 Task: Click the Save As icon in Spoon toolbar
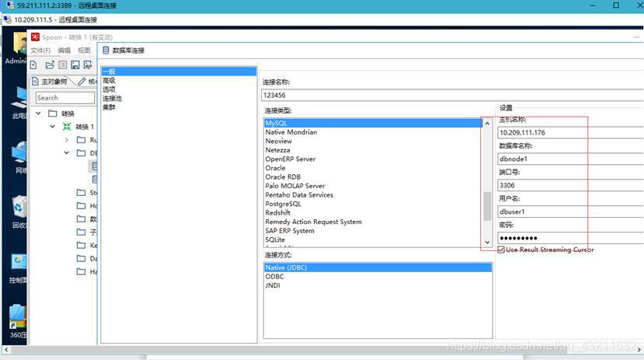(x=88, y=65)
